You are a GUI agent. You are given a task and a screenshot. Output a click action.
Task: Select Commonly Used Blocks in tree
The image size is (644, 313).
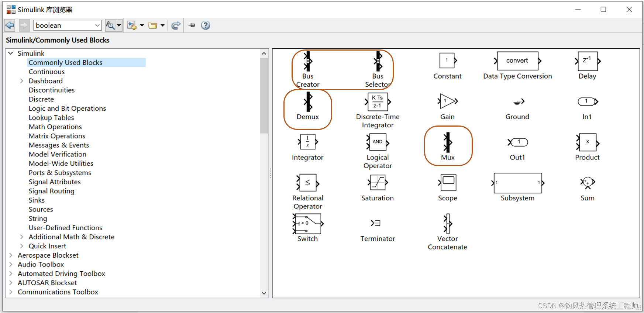click(66, 62)
